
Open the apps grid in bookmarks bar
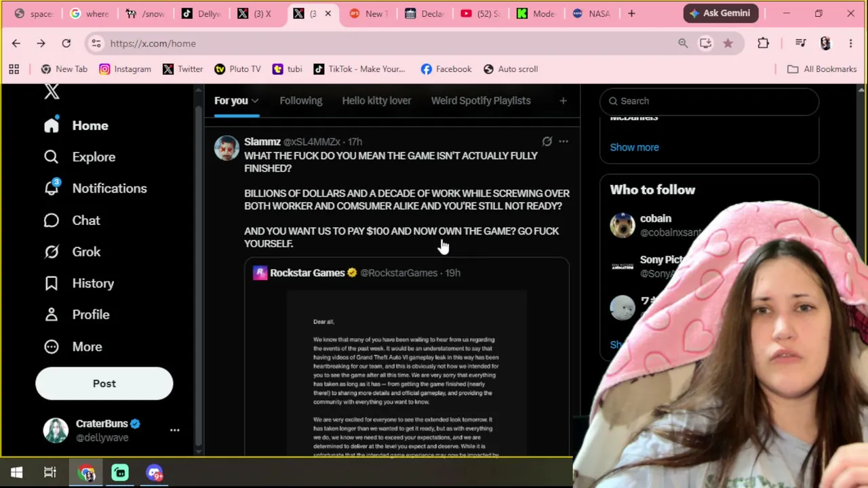point(14,69)
